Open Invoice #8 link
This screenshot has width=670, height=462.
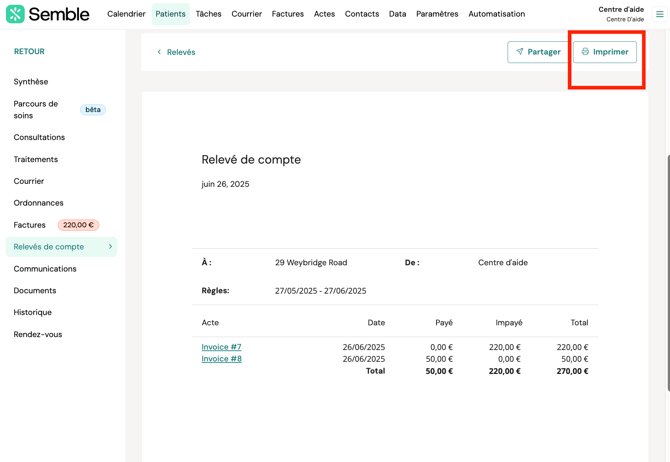pyautogui.click(x=221, y=359)
